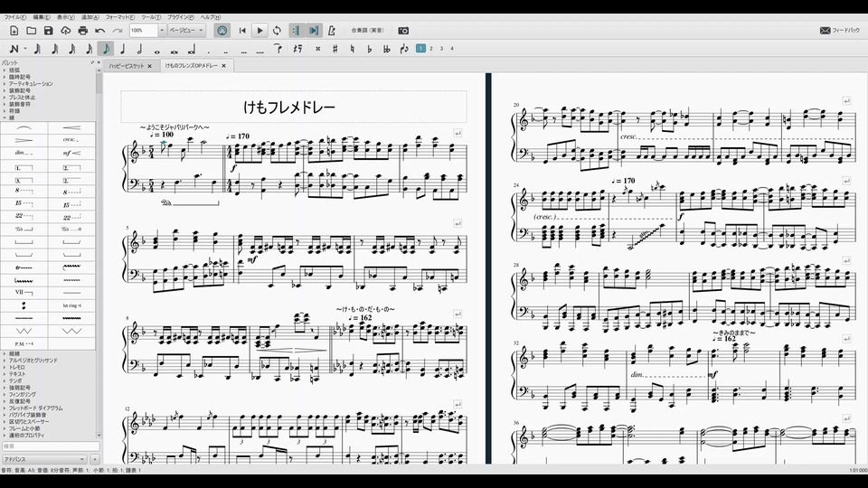Select the cresc. text line palette item

click(x=71, y=140)
